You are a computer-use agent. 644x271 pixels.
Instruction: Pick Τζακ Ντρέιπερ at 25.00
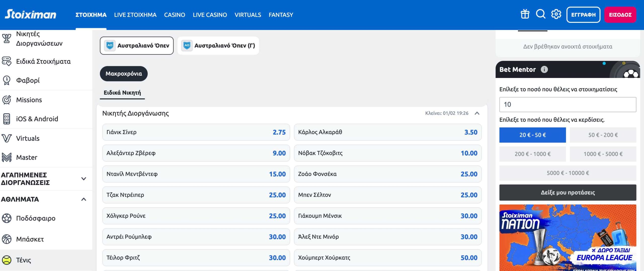coord(196,195)
